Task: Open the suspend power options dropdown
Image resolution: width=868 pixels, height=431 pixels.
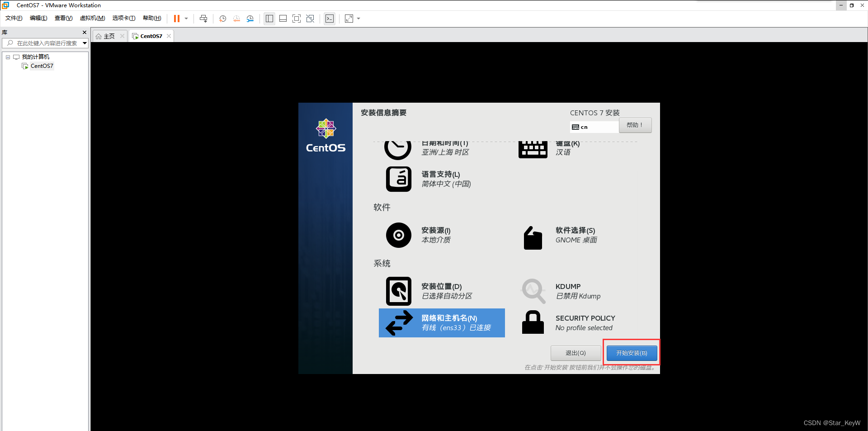Action: tap(186, 19)
